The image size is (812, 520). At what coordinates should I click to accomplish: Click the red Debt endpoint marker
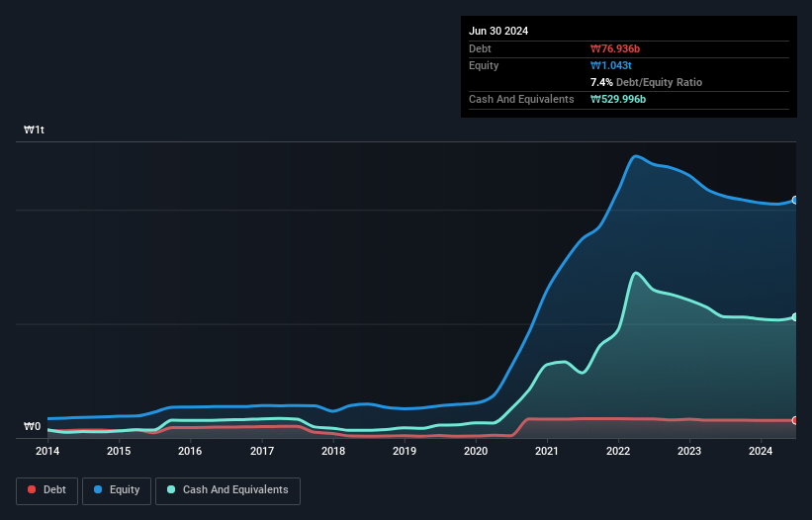(795, 421)
